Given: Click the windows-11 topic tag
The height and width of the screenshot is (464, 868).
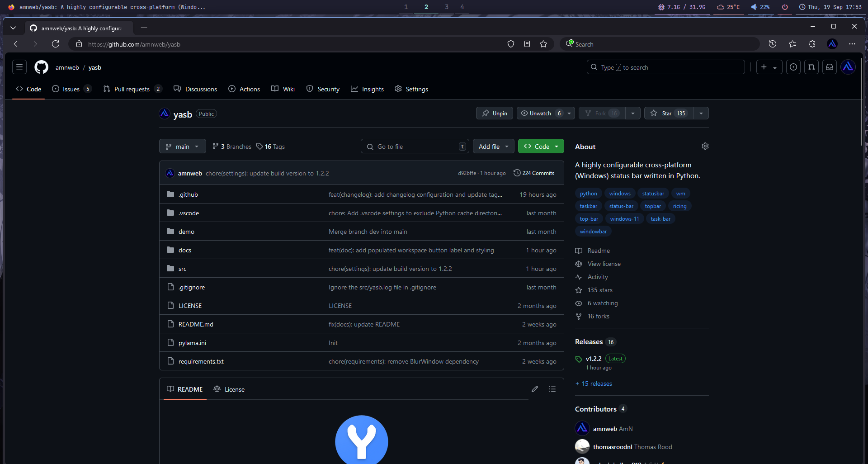Looking at the screenshot, I should (624, 218).
